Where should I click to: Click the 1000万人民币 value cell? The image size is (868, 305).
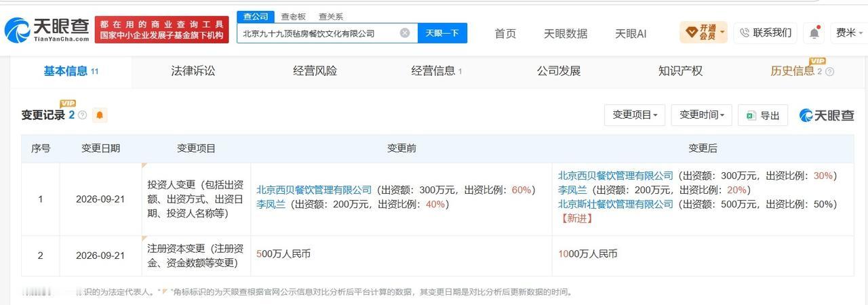[x=703, y=255]
